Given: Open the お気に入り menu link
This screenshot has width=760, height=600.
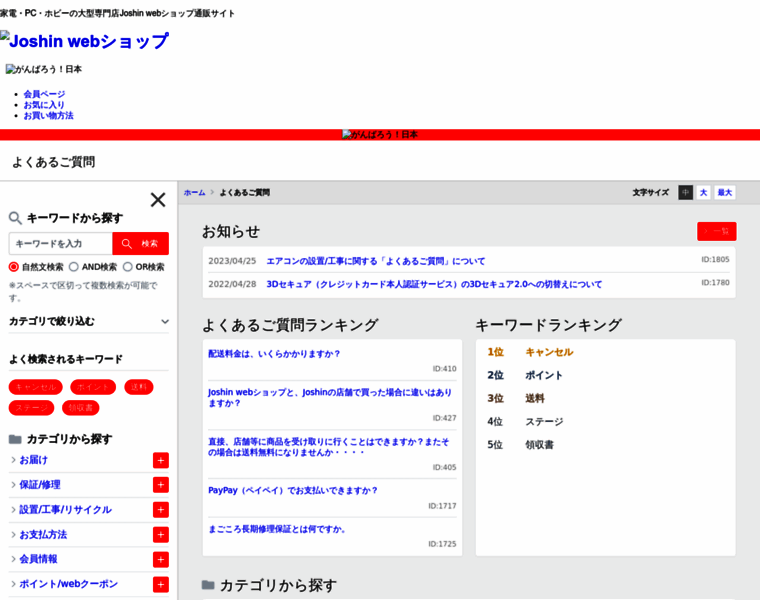Looking at the screenshot, I should point(44,105).
